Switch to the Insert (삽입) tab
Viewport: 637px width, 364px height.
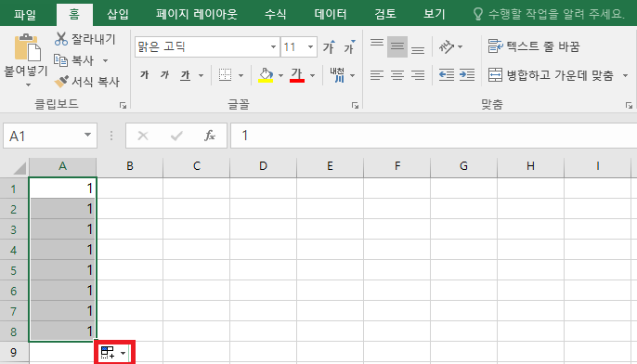coord(117,14)
